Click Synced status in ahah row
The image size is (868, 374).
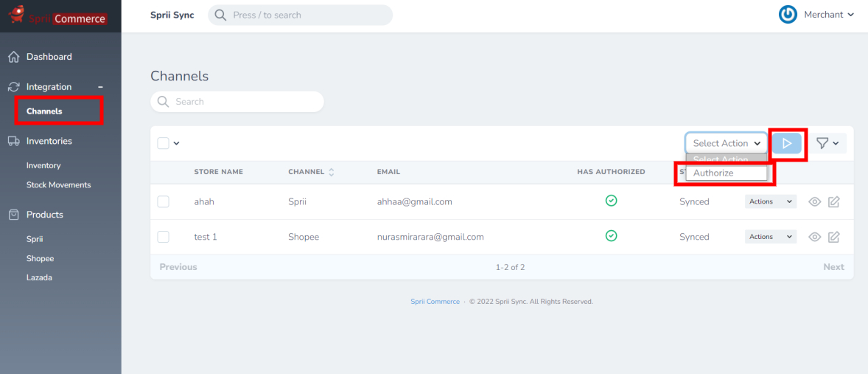[x=694, y=201]
